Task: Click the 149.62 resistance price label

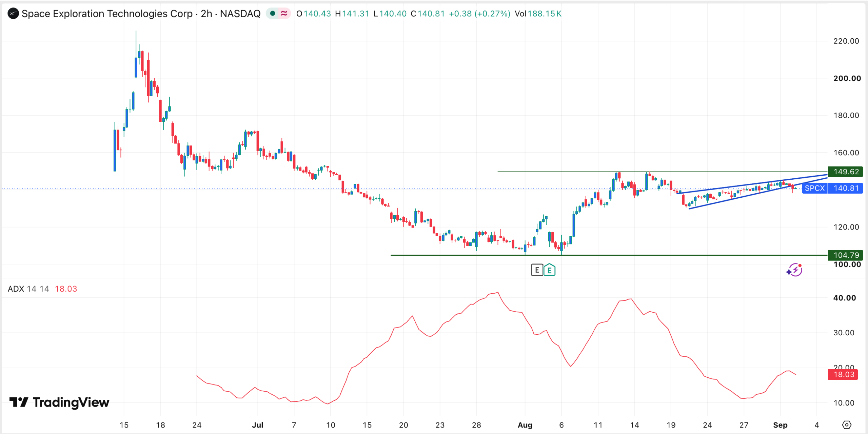Action: click(846, 172)
